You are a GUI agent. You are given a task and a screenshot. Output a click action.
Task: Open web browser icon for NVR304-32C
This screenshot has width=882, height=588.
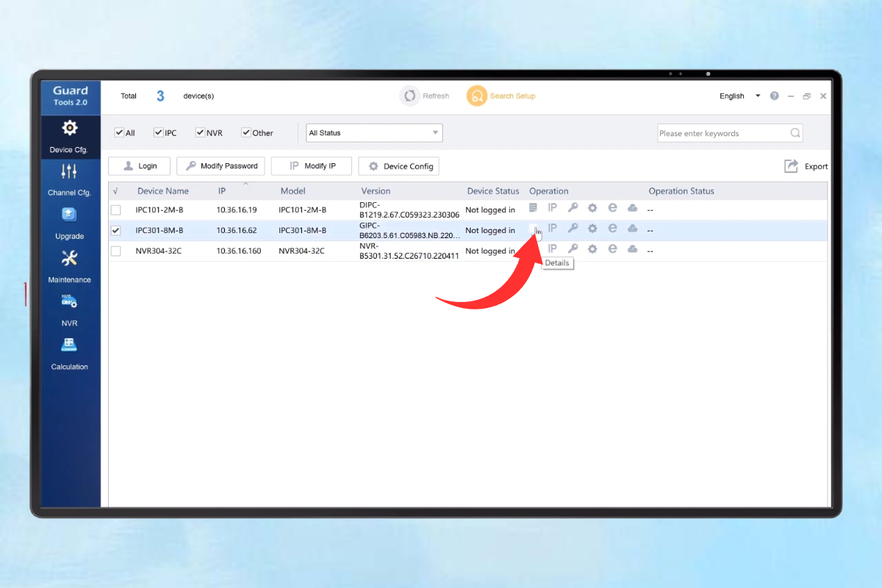click(x=612, y=249)
